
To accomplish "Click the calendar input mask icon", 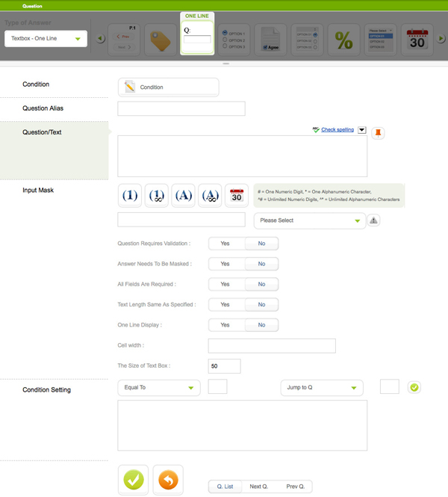I will [237, 196].
